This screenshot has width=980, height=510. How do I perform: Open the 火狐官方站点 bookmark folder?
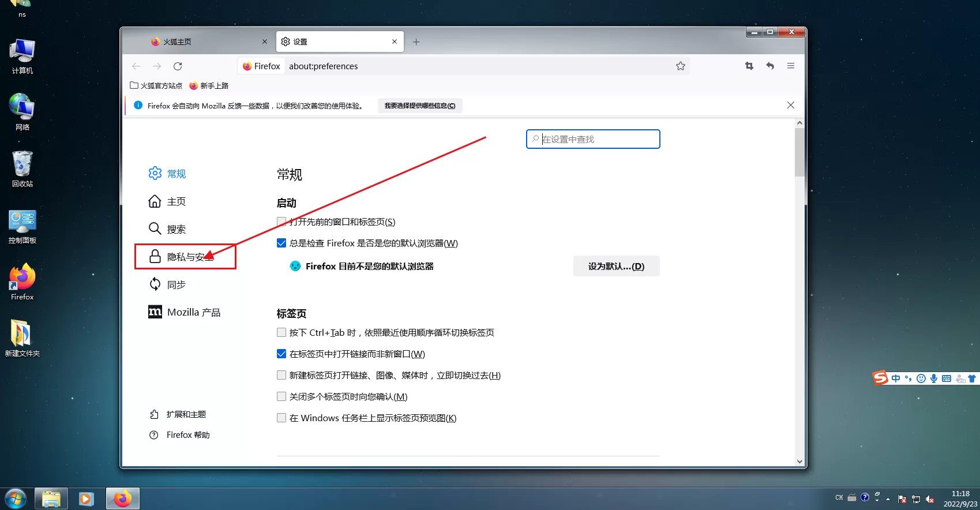pos(156,85)
